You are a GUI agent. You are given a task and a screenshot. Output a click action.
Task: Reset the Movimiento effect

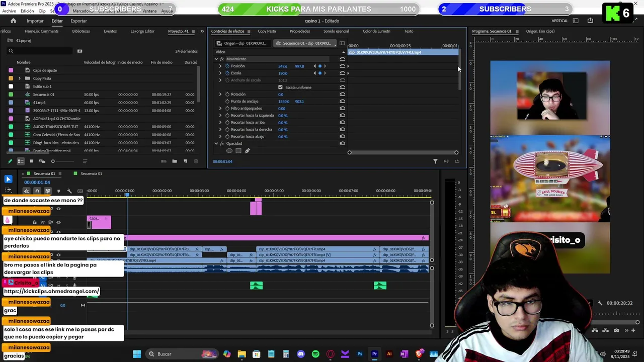[342, 59]
